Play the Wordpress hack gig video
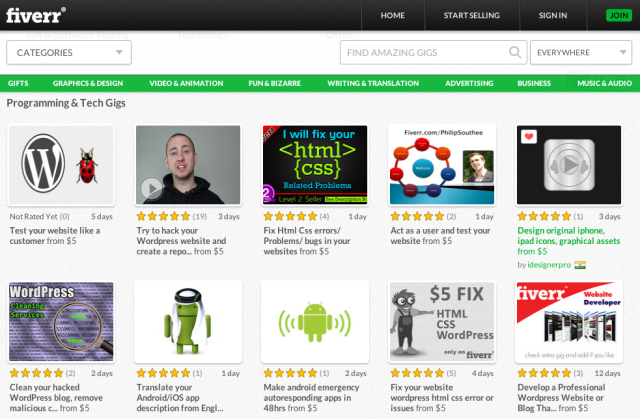Viewport: 640px width, 419px height. pos(151,188)
